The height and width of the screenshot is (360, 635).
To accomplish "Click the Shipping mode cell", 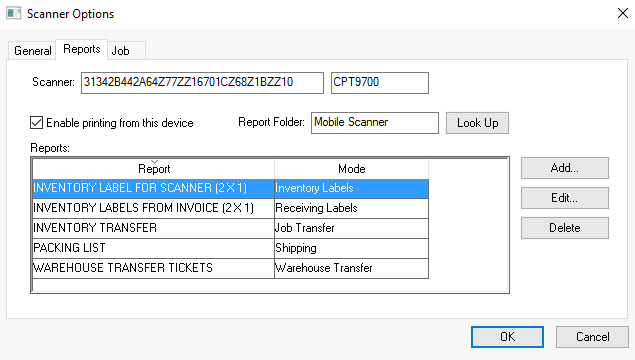I will pyautogui.click(x=352, y=248).
